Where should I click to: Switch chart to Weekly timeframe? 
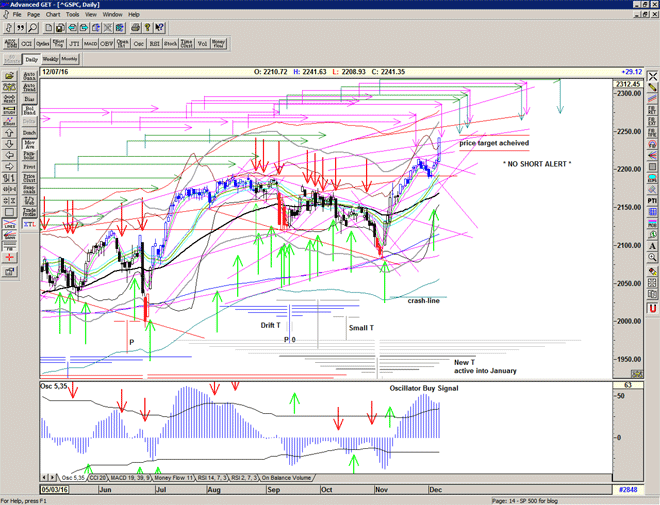[52, 59]
